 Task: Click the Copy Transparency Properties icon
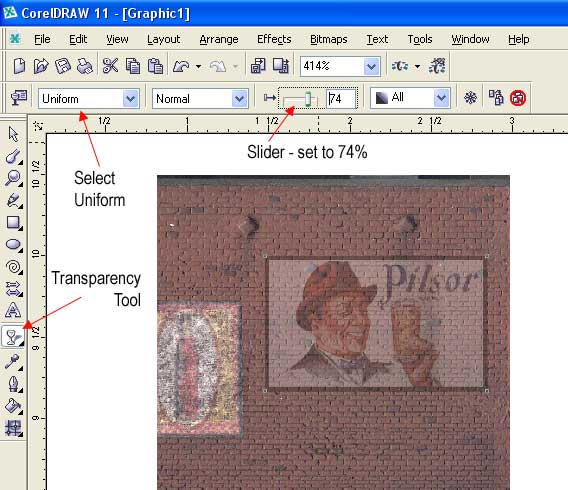pyautogui.click(x=496, y=98)
